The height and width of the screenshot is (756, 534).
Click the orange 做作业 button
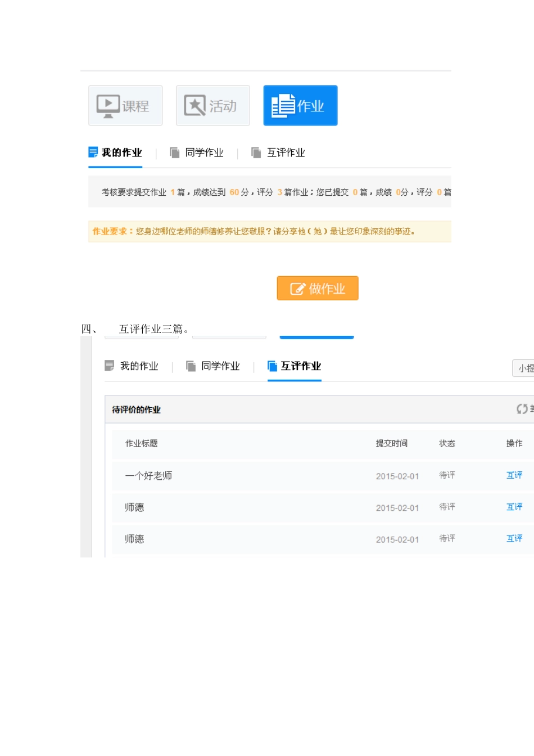[x=318, y=288]
